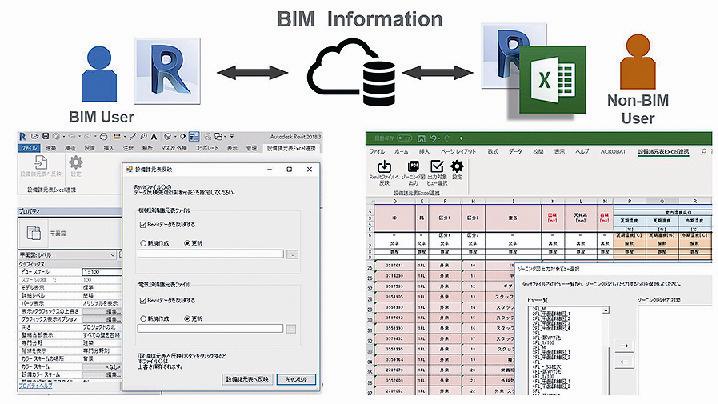Viewport: 718px width, 404px height.
Task: Click the browse button beside the lower file path
Action: [x=291, y=328]
